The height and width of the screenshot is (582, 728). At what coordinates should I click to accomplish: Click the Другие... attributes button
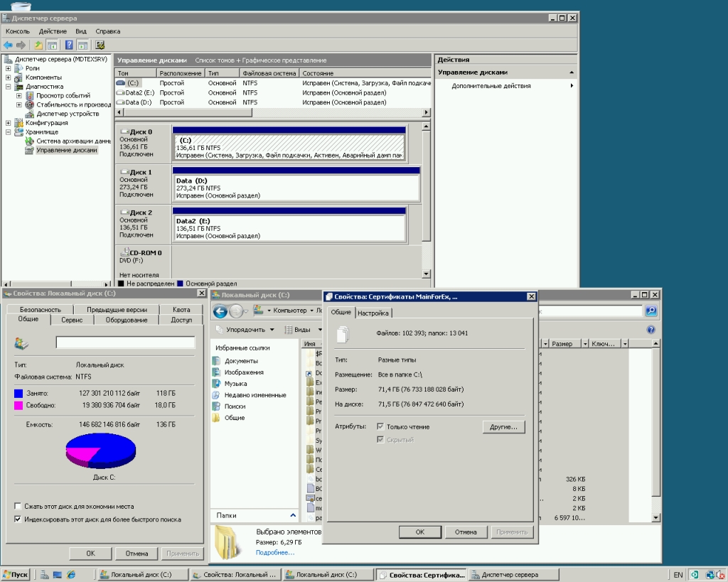click(504, 427)
